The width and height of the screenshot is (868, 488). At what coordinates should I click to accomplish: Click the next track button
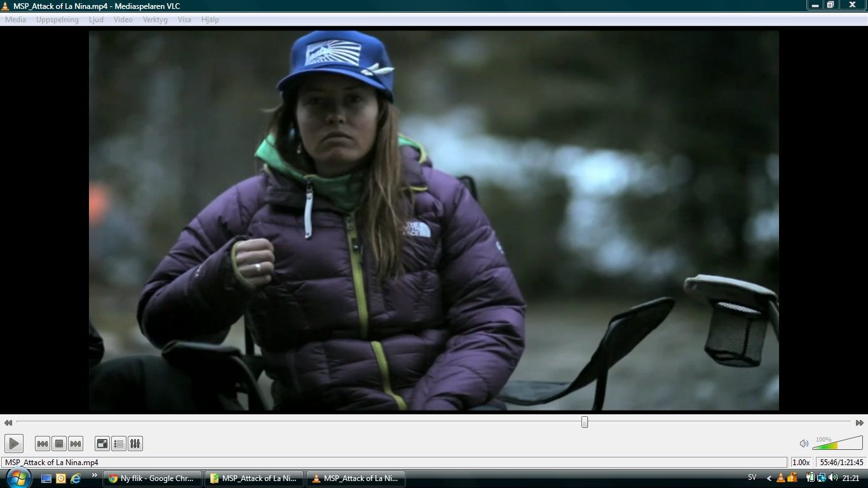coord(76,444)
